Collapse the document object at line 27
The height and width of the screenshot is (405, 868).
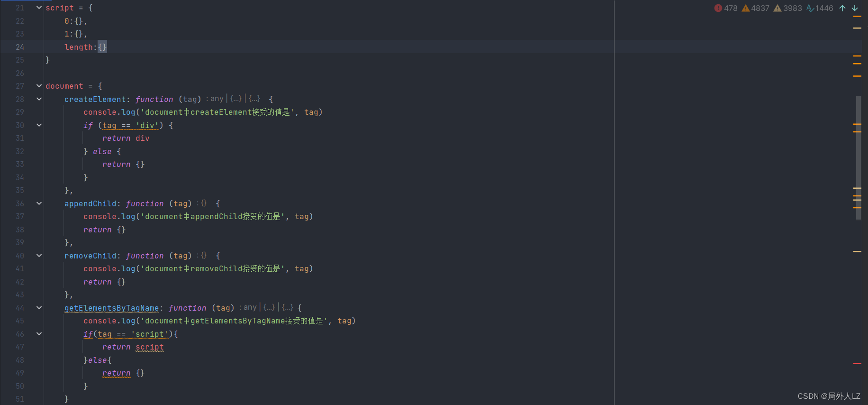click(x=39, y=86)
